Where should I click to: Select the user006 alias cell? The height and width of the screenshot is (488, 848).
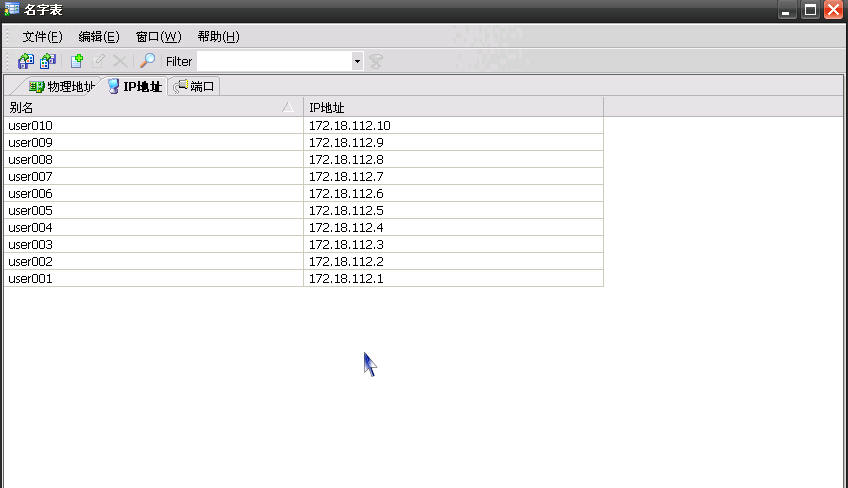[154, 194]
